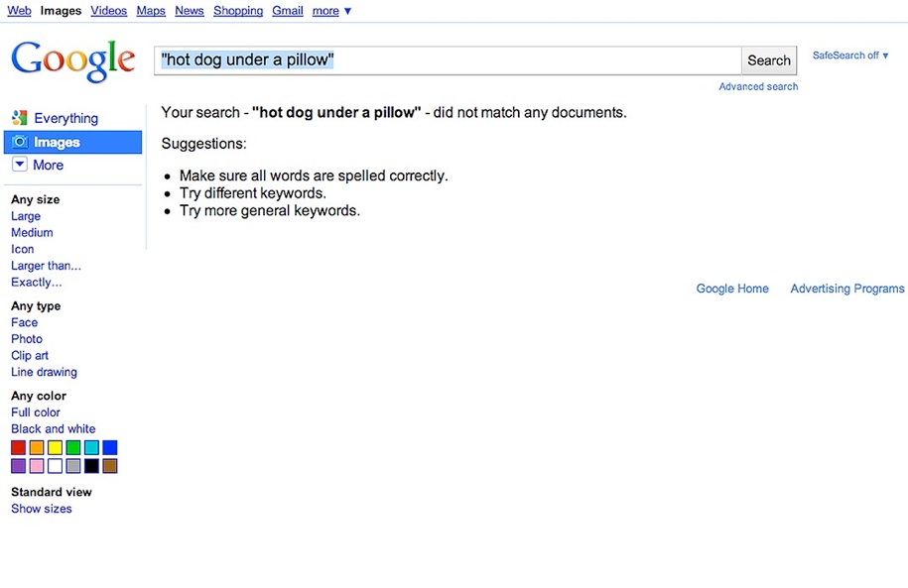The width and height of the screenshot is (908, 588).
Task: Click the Images camera icon
Action: click(20, 142)
